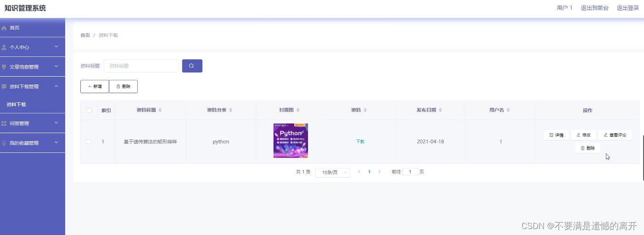This screenshot has height=235, width=644.
Task: Click the 详情 details button
Action: coord(556,135)
